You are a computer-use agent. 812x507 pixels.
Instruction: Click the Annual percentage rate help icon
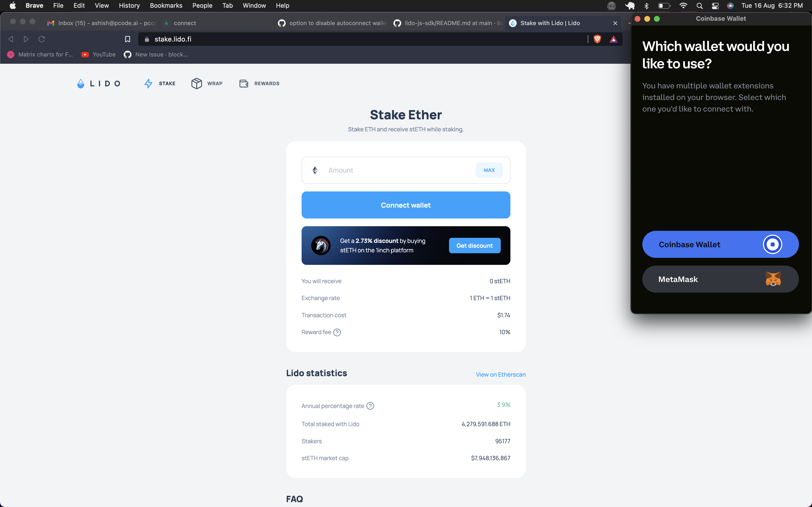pyautogui.click(x=370, y=405)
